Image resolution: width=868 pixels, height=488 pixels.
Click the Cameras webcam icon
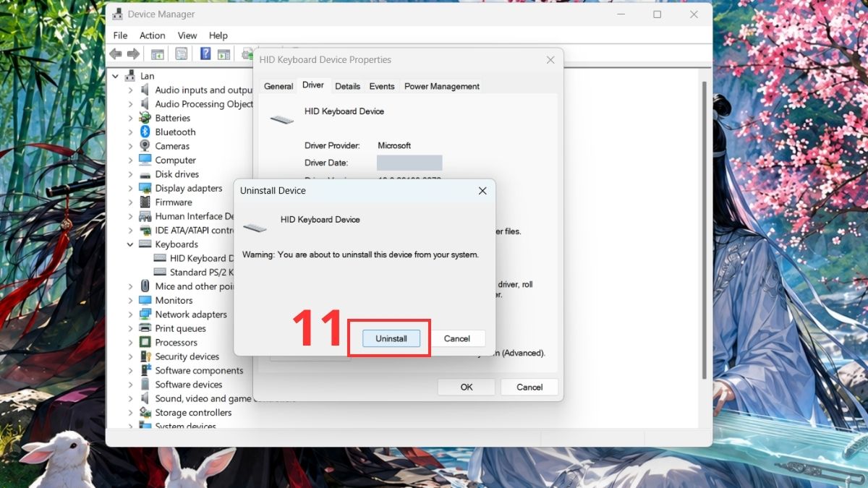pos(145,146)
